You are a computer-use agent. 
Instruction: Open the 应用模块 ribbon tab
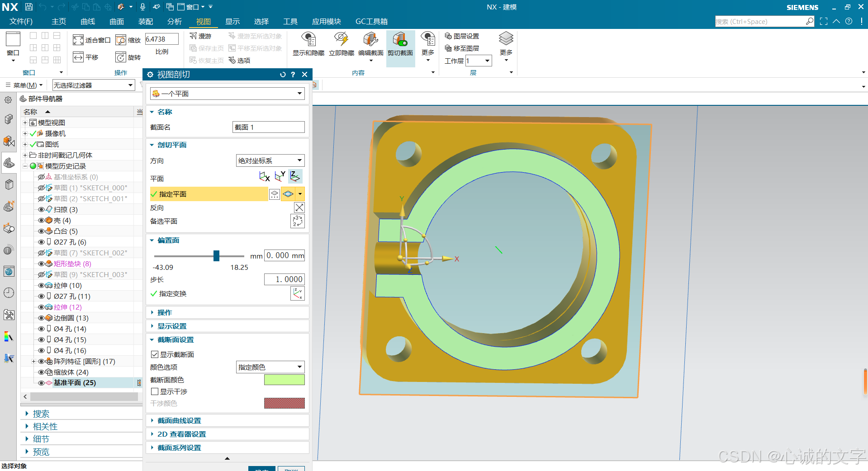tap(327, 21)
